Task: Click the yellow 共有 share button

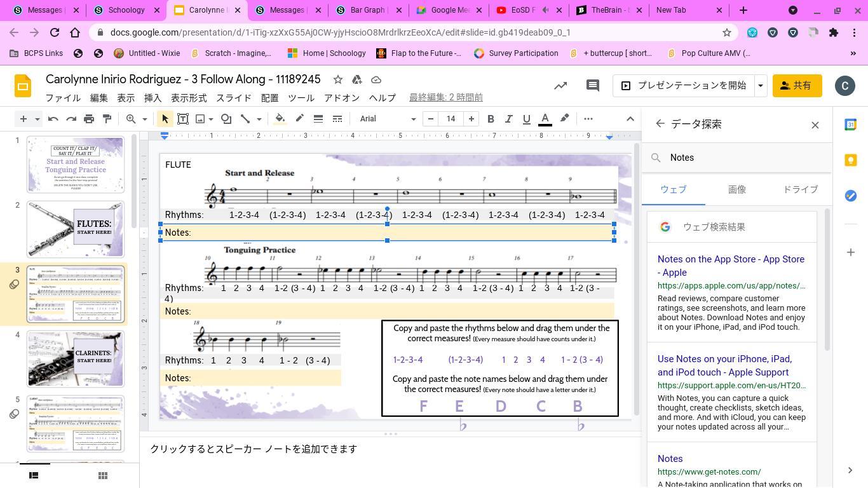Action: (x=797, y=86)
